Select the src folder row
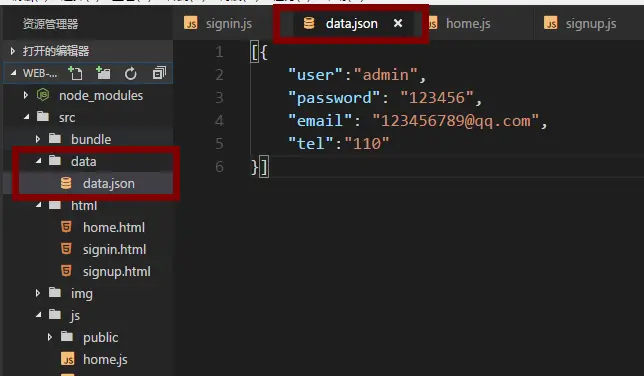Screen dimensions: 644x376 88,117
